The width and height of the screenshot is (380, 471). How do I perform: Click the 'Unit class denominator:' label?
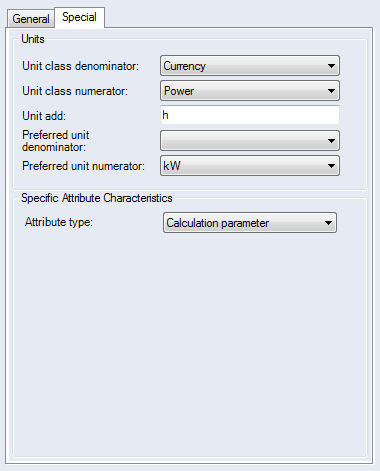[80, 66]
